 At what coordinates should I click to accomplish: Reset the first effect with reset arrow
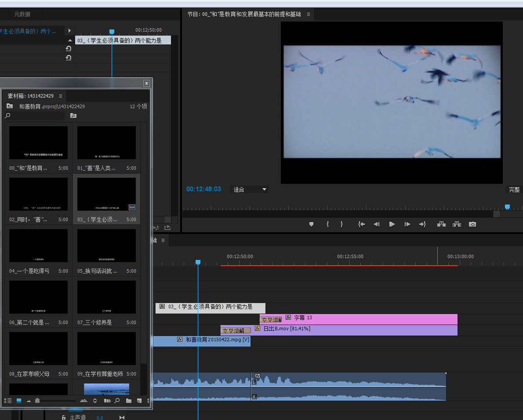69,48
